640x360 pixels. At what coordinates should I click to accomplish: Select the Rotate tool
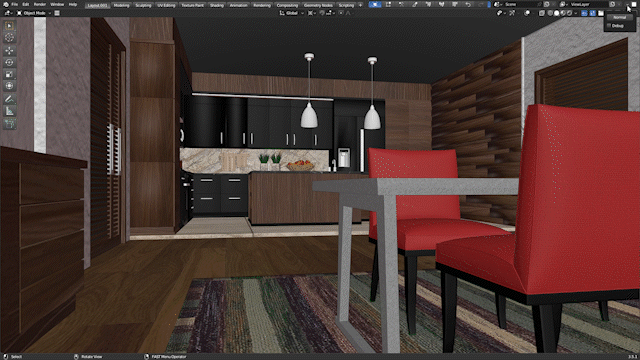click(9, 62)
